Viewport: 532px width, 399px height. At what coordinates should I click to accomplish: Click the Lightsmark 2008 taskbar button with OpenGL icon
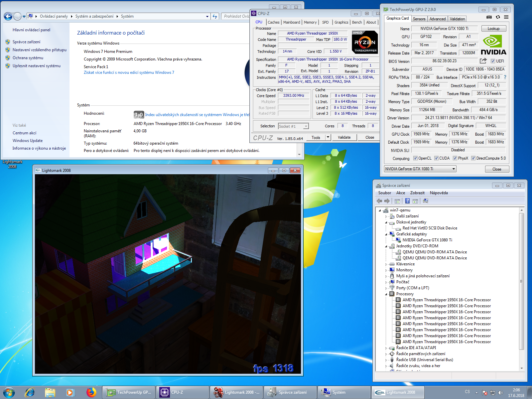398,392
